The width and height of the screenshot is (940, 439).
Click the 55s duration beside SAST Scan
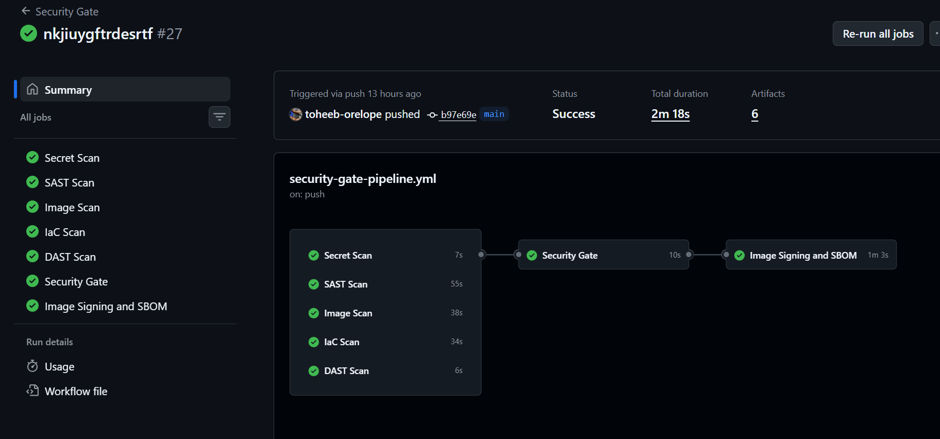coord(457,284)
